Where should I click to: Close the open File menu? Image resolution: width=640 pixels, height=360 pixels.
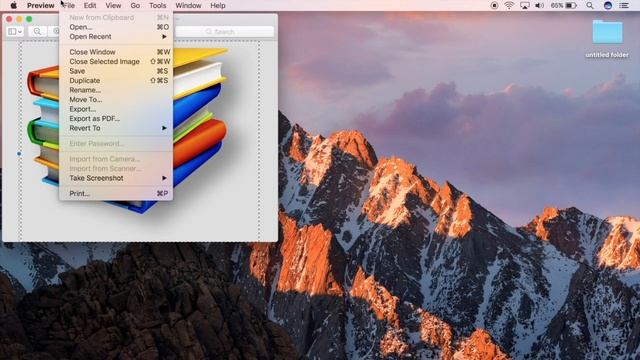click(x=69, y=5)
